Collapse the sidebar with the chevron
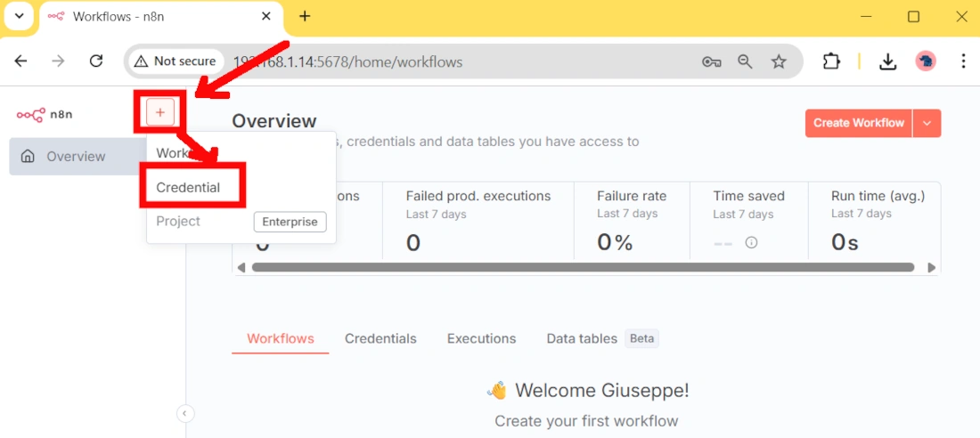Image resolution: width=980 pixels, height=438 pixels. [185, 413]
